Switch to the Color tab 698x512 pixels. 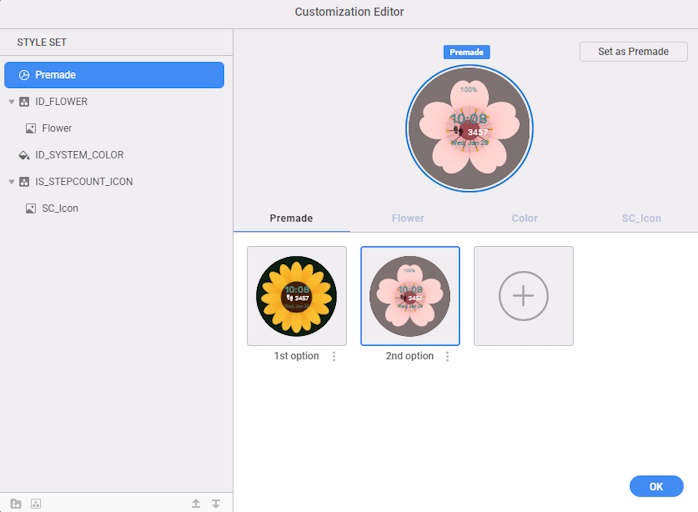pos(524,218)
